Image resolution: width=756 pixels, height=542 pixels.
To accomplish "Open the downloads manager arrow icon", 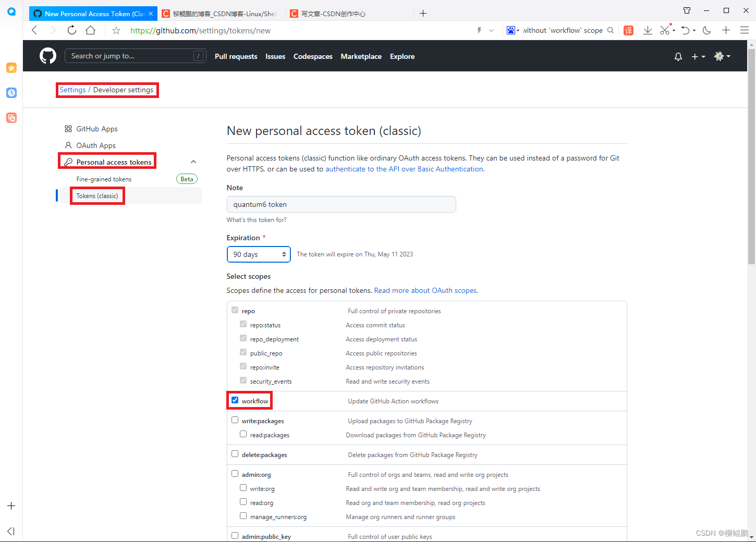I will point(648,30).
